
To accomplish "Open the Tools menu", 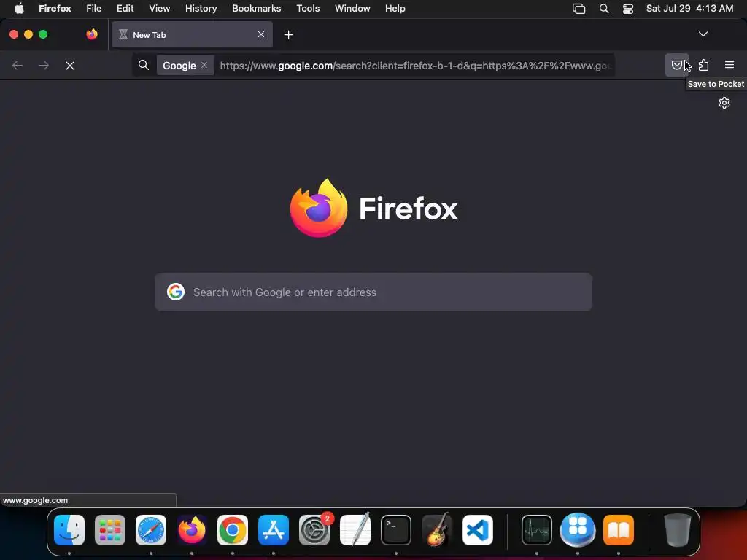I will (309, 9).
